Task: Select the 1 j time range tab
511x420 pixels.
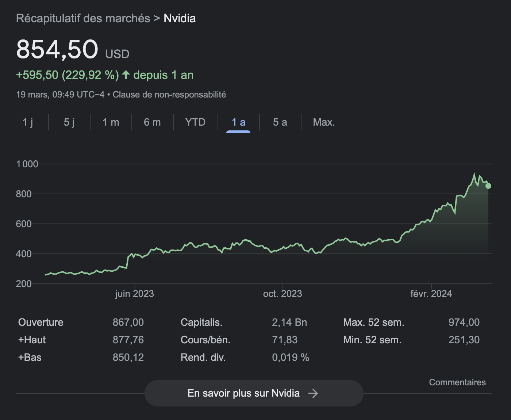Action: point(28,122)
